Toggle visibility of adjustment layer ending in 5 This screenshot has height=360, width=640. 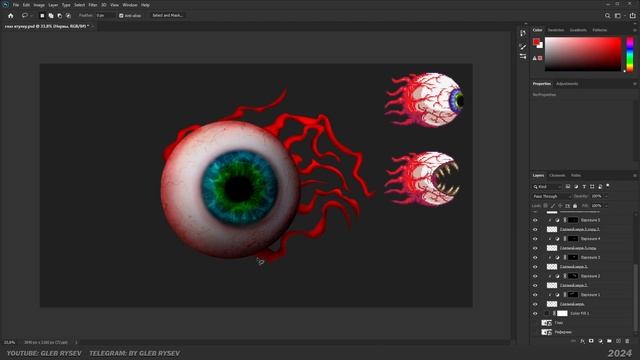click(x=535, y=220)
